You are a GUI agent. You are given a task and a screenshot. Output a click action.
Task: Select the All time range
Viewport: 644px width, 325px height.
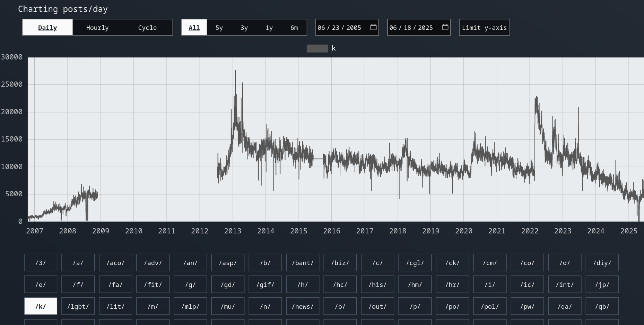point(194,27)
